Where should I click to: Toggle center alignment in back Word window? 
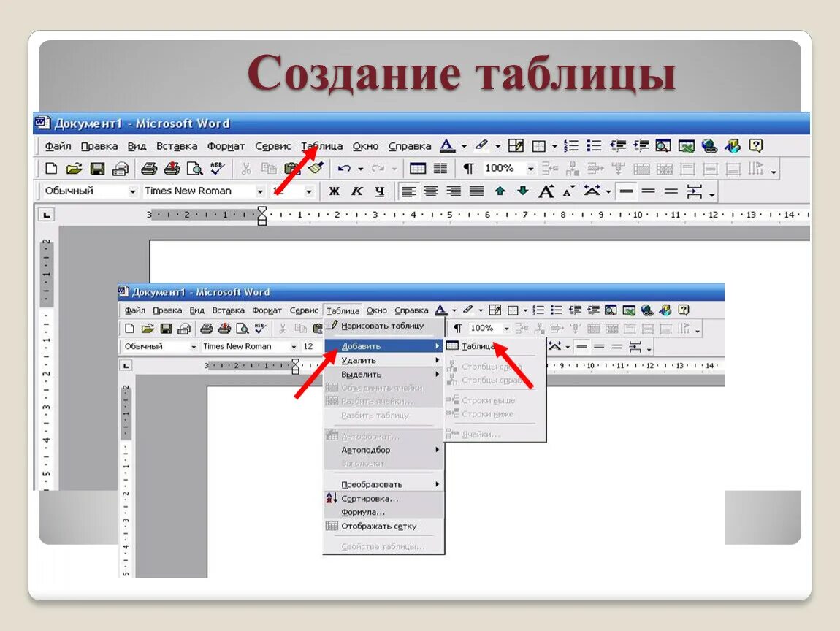coord(431,191)
